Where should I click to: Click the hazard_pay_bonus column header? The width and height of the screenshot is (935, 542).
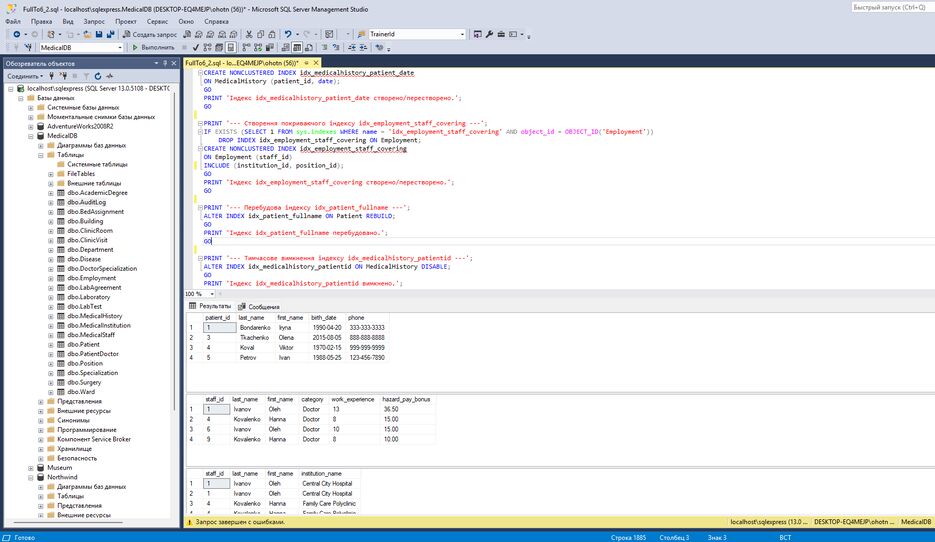(x=405, y=399)
